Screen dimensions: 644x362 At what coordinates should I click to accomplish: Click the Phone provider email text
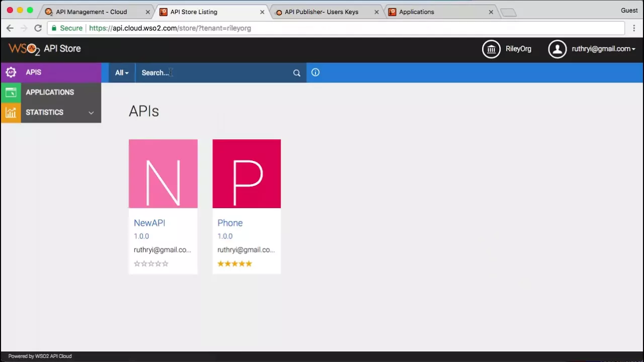click(246, 250)
